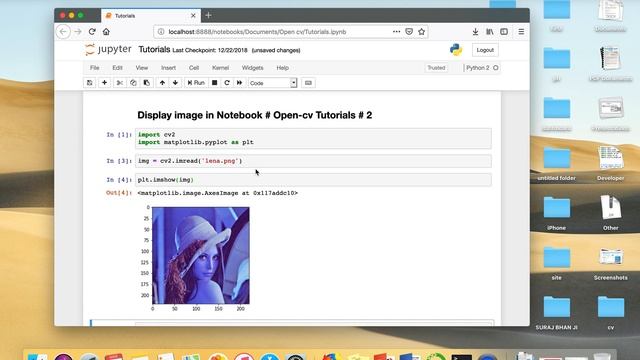Go to browser home page
Screen dimensions: 640x360
click(x=106, y=32)
